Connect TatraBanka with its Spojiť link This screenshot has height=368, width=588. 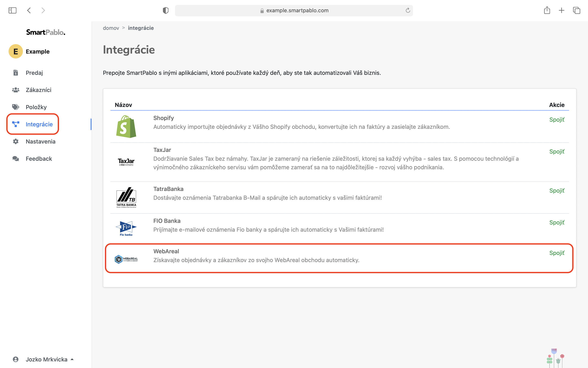(x=557, y=191)
